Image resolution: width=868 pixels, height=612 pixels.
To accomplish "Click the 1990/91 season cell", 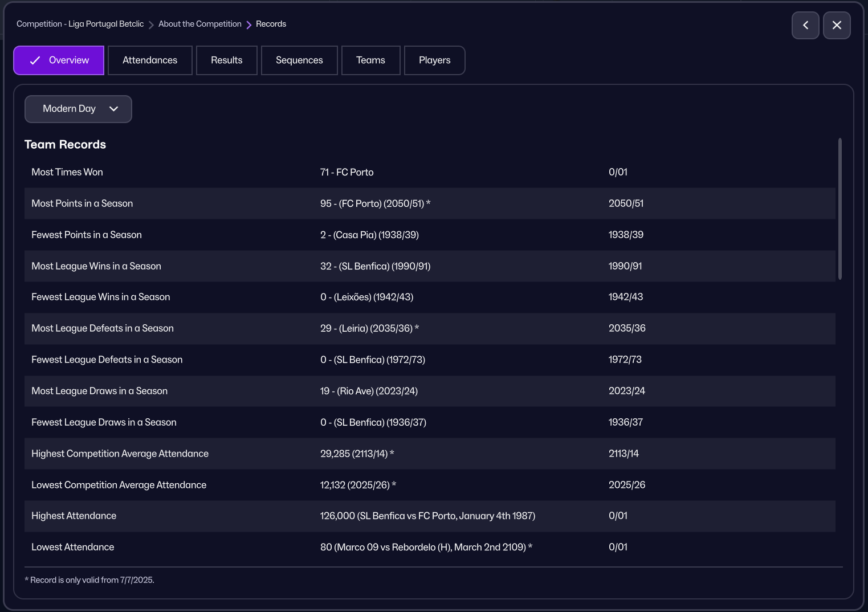I will pyautogui.click(x=625, y=266).
